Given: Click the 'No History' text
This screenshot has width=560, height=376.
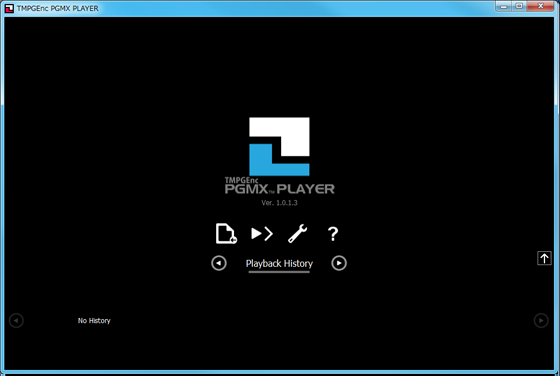Looking at the screenshot, I should (x=94, y=321).
